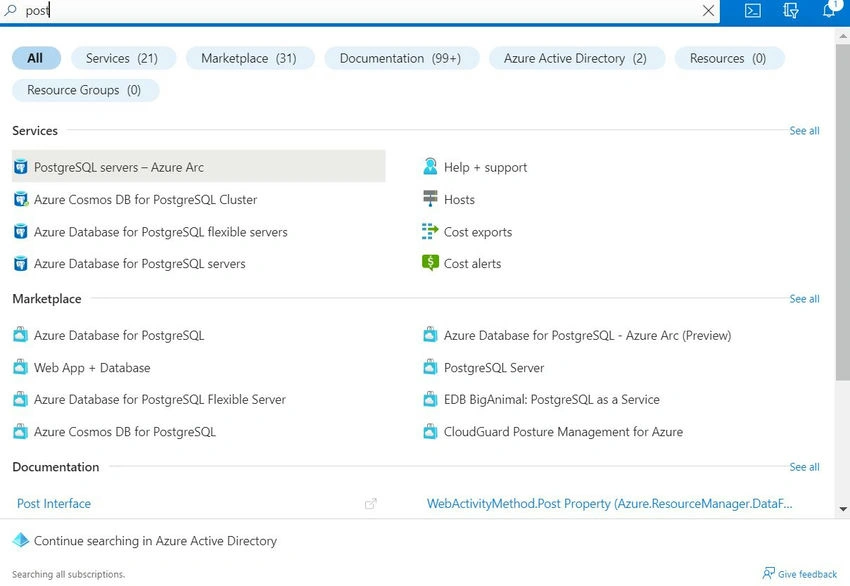Click the external link icon beside Post Interface
The image size is (850, 586).
370,504
